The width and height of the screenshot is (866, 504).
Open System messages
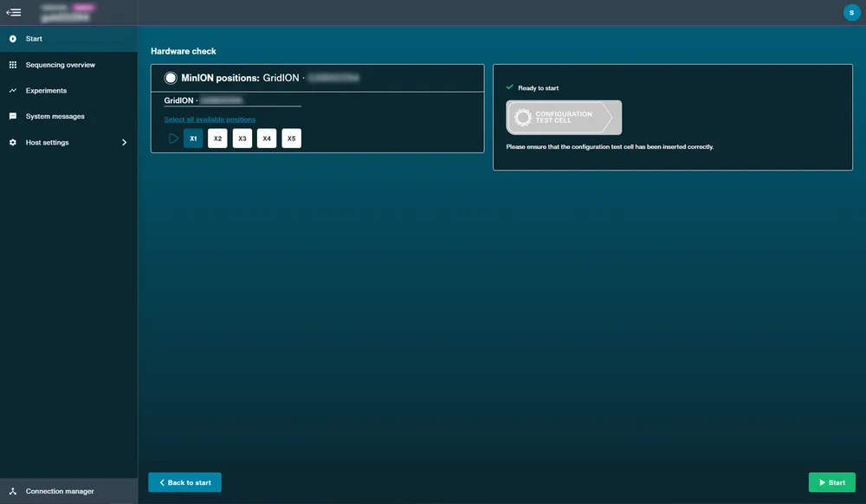pyautogui.click(x=68, y=117)
